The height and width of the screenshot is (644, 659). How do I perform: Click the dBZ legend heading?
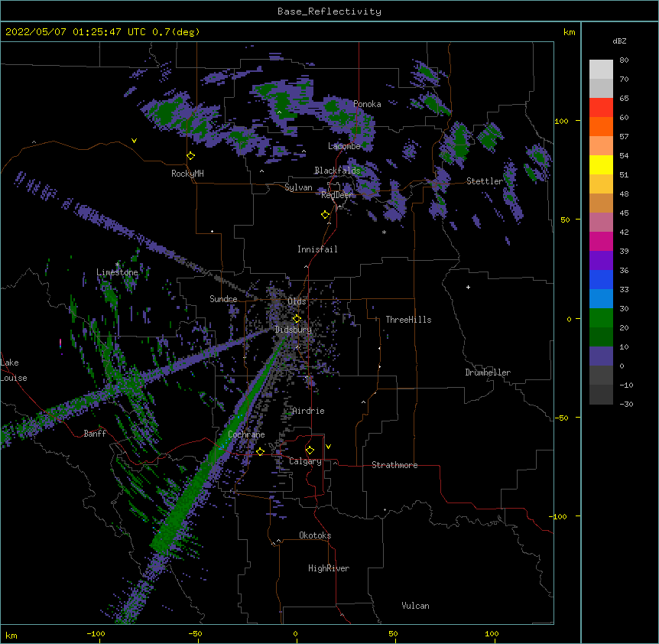(x=619, y=41)
